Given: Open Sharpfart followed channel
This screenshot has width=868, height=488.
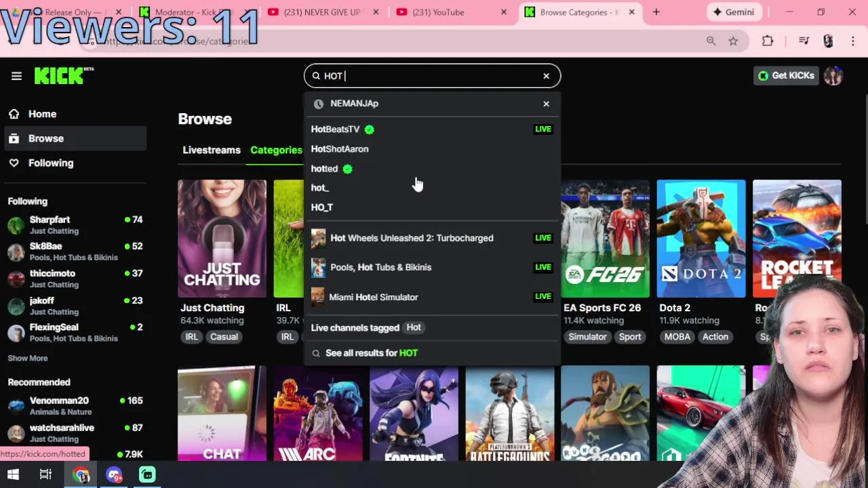Looking at the screenshot, I should 75,225.
